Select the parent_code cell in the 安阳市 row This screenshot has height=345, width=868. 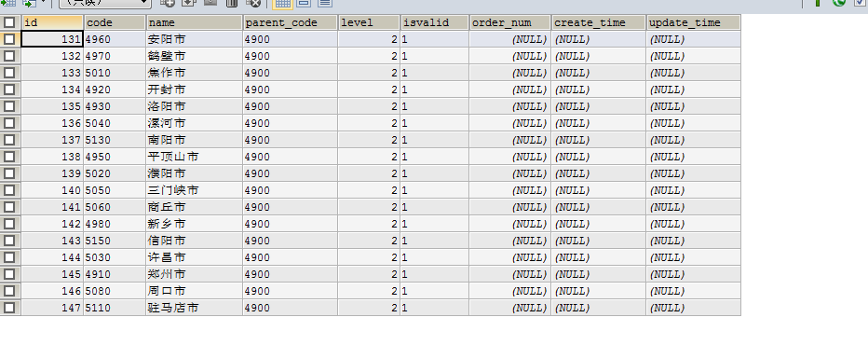point(290,39)
